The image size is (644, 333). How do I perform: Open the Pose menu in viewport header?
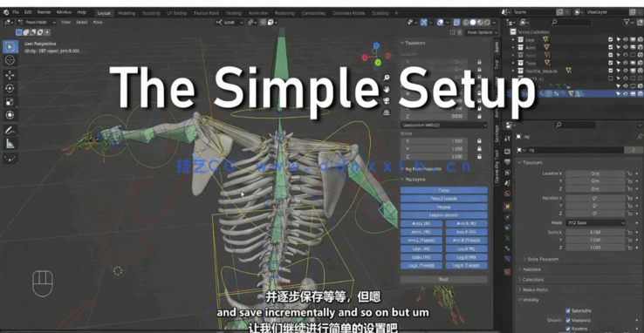pos(98,22)
